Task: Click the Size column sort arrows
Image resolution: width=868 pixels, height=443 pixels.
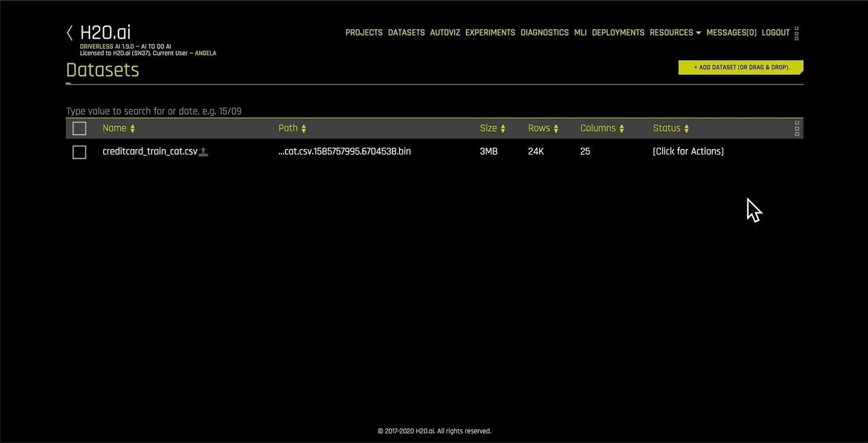Action: click(503, 128)
